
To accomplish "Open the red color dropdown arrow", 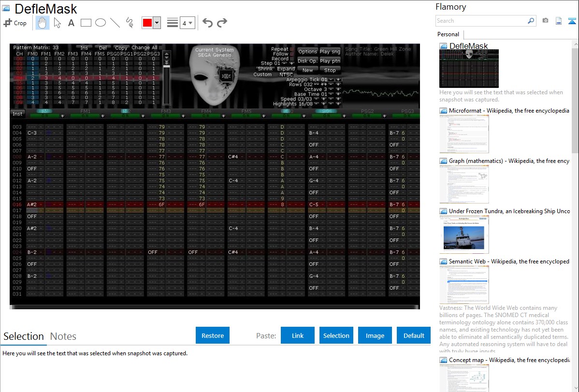I will 157,23.
